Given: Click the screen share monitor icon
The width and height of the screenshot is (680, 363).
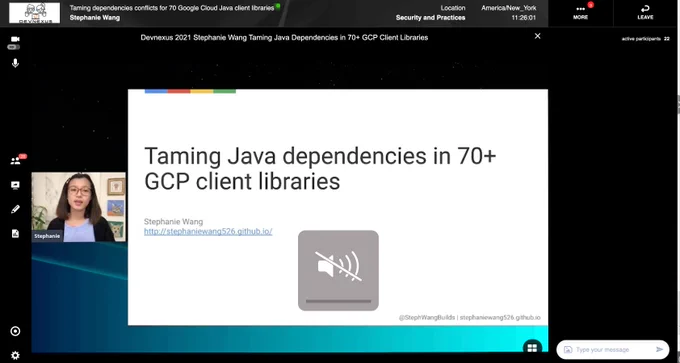Looking at the screenshot, I should coord(15,186).
